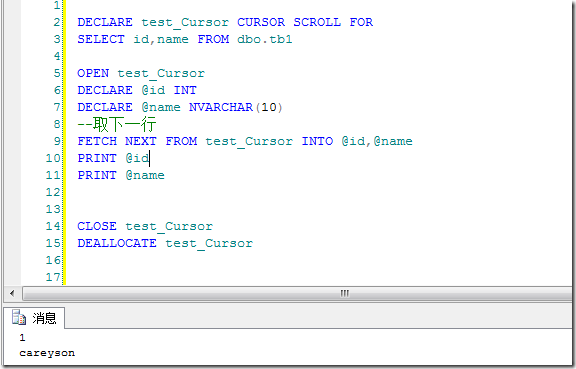This screenshot has height=369, width=576.
Task: Click output value 1 in messages pane
Action: coord(22,337)
